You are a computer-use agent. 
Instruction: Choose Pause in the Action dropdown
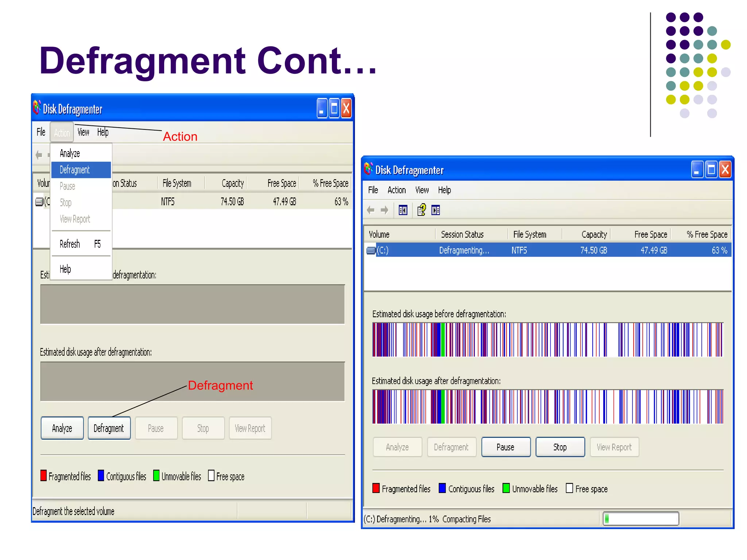(81, 186)
